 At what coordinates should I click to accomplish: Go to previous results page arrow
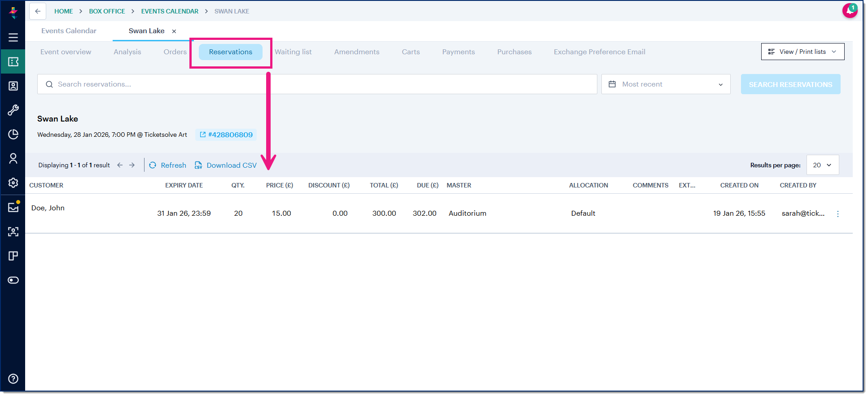pyautogui.click(x=120, y=165)
